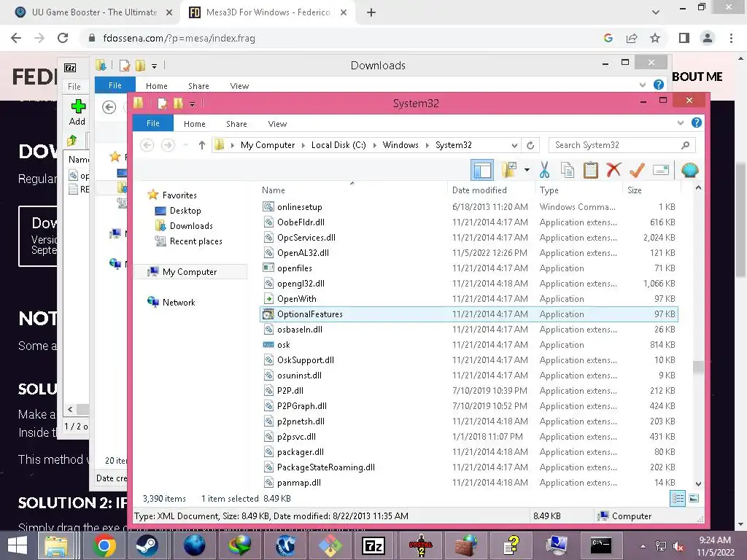Select Recent places in navigation pane
Image resolution: width=747 pixels, height=560 pixels.
196,241
